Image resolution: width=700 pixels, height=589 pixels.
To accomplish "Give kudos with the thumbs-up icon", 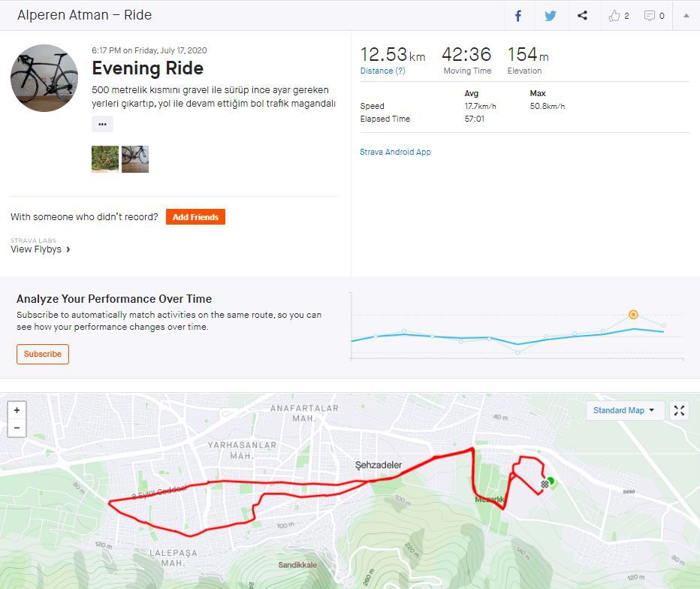I will 615,16.
